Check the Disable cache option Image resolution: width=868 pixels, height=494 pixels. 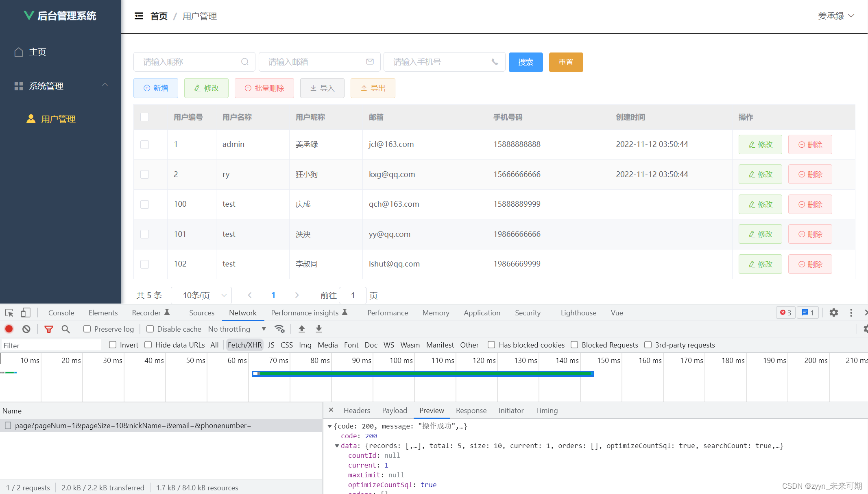click(x=150, y=329)
